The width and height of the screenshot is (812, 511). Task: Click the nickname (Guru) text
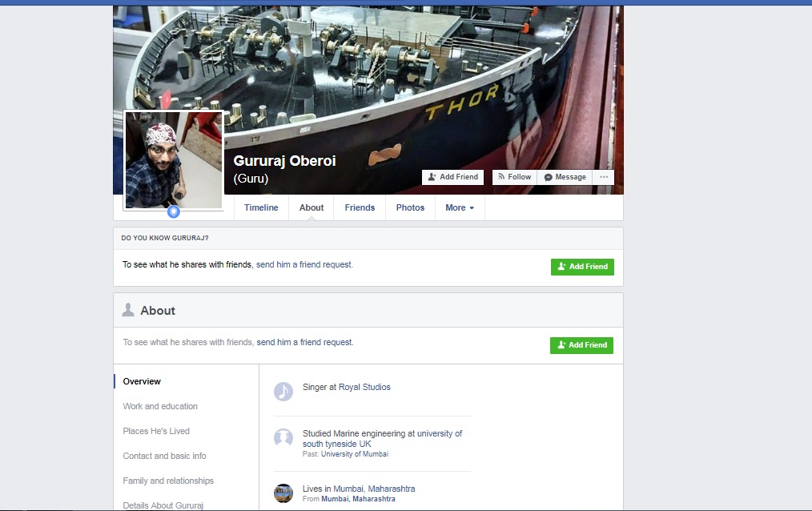251,179
